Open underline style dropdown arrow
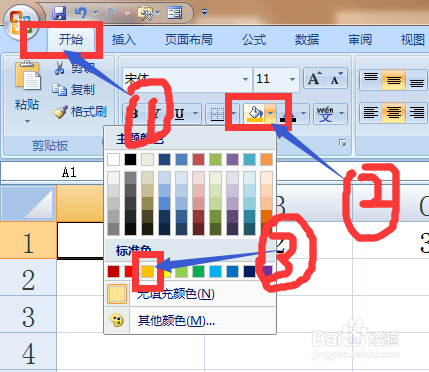Viewport: 429px width, 372px height. point(196,114)
